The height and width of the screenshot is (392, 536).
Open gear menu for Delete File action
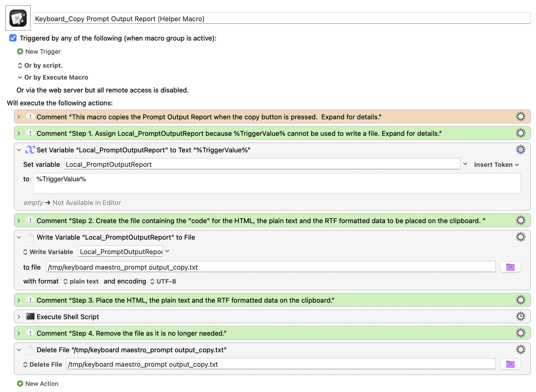tap(520, 350)
